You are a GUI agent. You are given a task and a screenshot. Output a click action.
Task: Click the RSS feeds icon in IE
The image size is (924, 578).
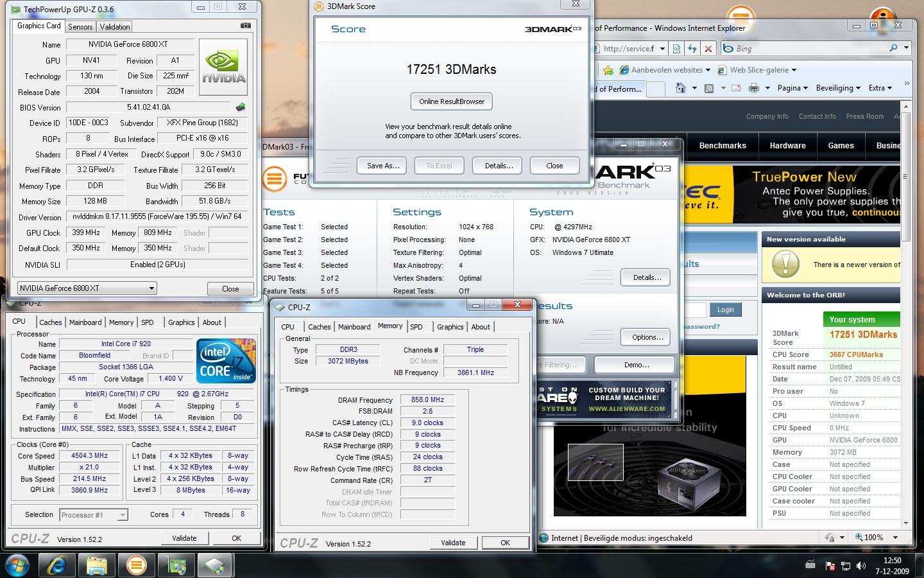[x=708, y=88]
